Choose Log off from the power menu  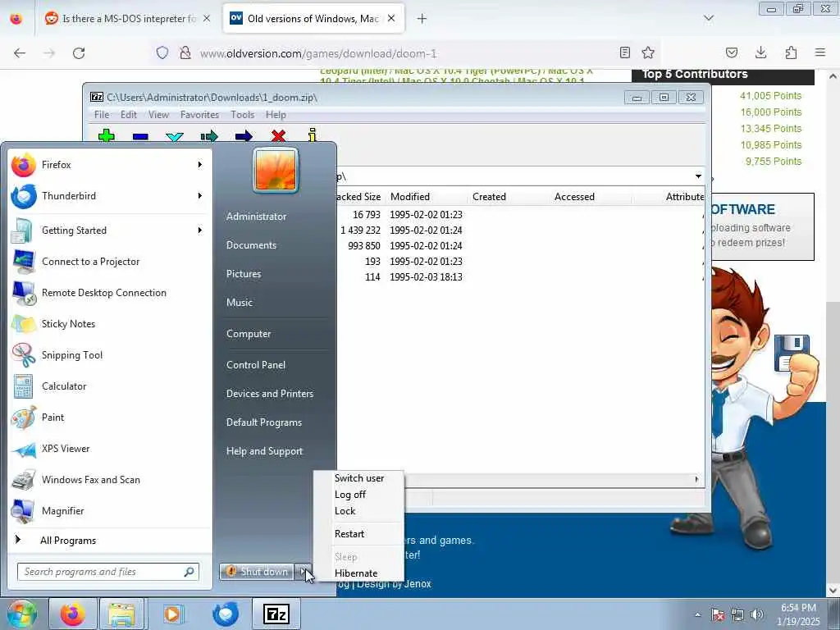359,495
